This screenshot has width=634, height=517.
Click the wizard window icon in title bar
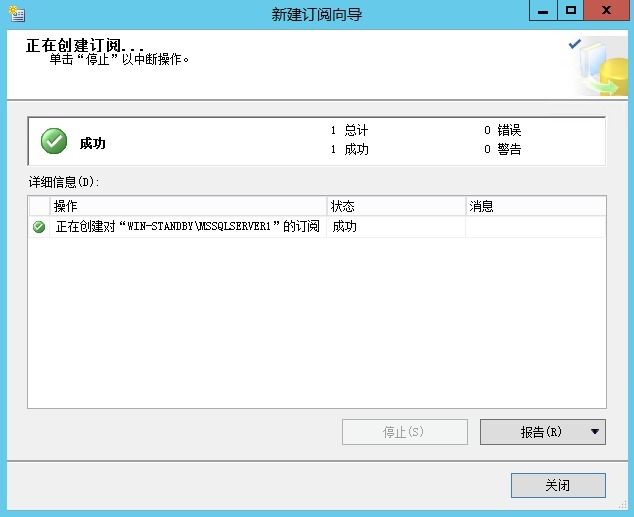16,13
